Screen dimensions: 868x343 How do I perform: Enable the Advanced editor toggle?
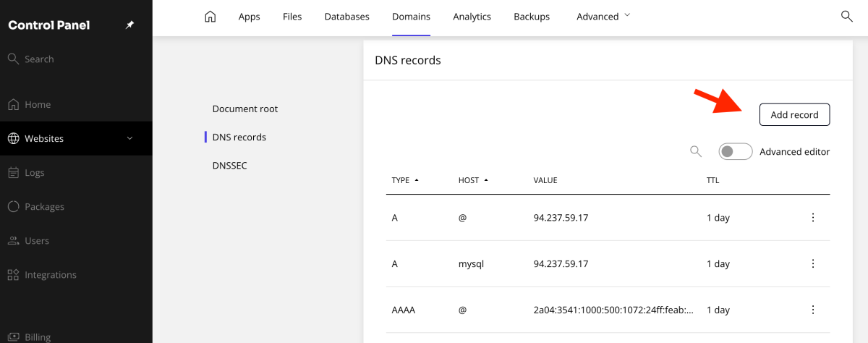click(x=736, y=151)
